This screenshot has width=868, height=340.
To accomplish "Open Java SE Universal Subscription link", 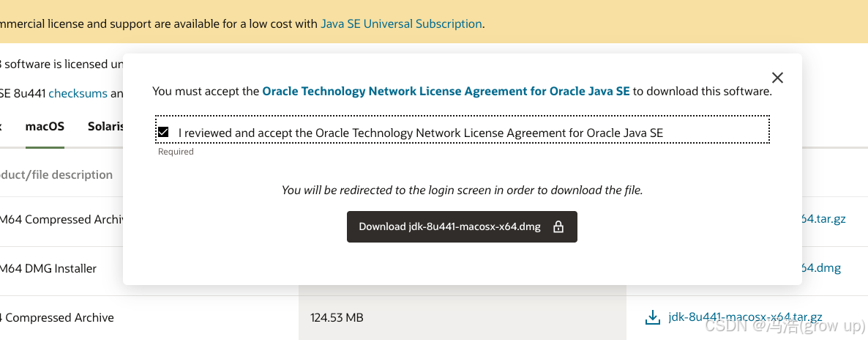I will point(401,24).
